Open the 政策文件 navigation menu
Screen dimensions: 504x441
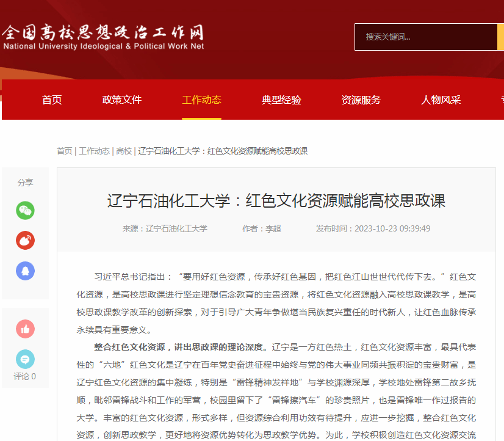[122, 100]
